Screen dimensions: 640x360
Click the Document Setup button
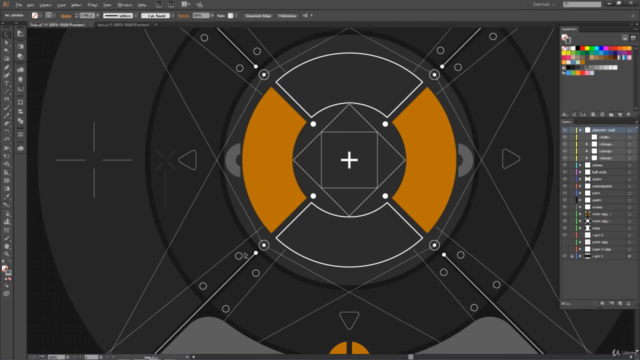coord(258,16)
